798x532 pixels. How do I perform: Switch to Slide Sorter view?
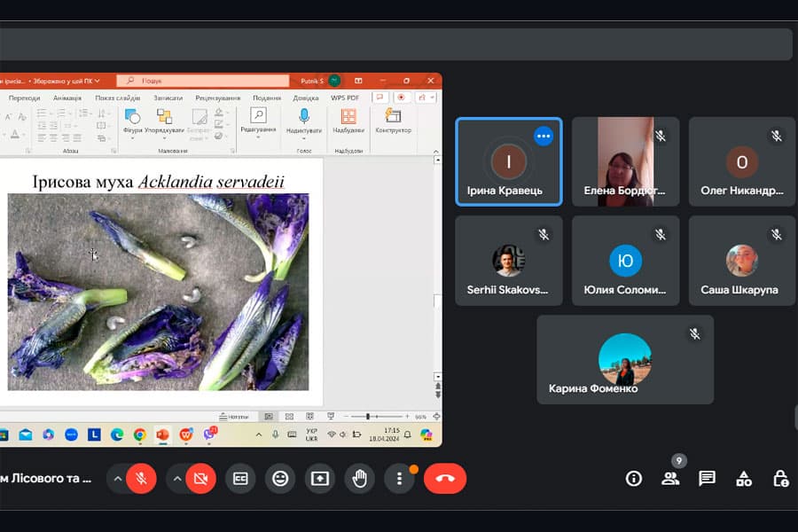[x=289, y=417]
